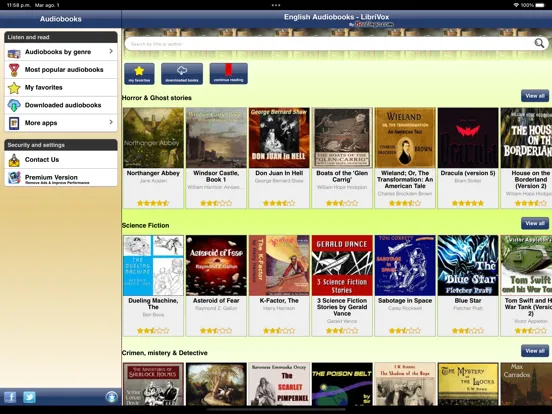Open The Mystery of the Locks cover
The image size is (552, 414).
[468, 384]
